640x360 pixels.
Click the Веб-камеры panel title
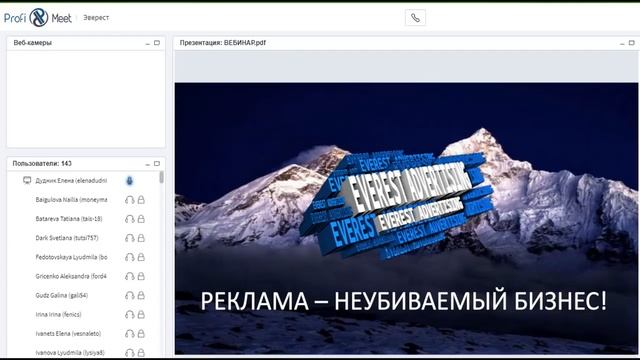(x=33, y=43)
